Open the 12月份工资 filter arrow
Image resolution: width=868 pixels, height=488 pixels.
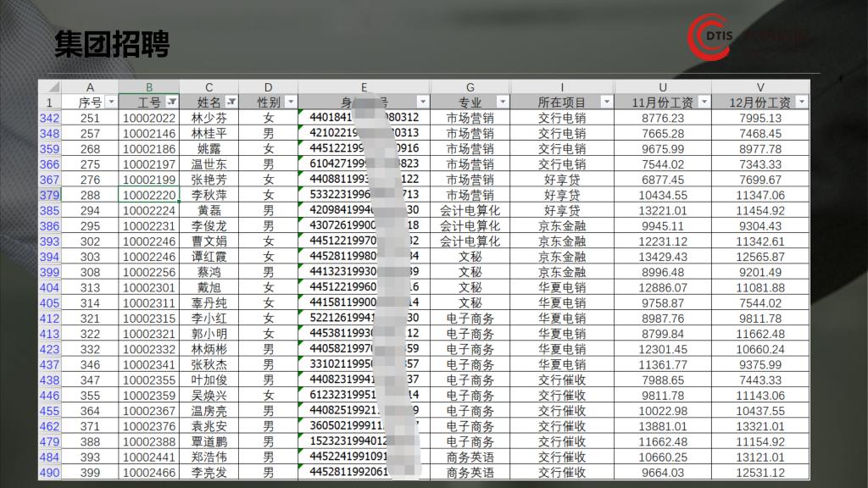point(801,103)
